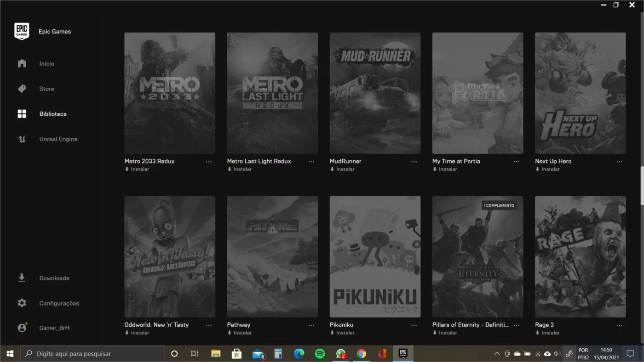Screen dimensions: 644x362
Task: Open the Unreal Engine icon
Action: pyautogui.click(x=22, y=139)
